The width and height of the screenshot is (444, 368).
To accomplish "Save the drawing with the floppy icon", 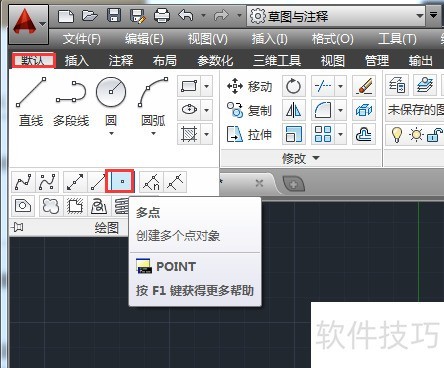I will [x=114, y=15].
